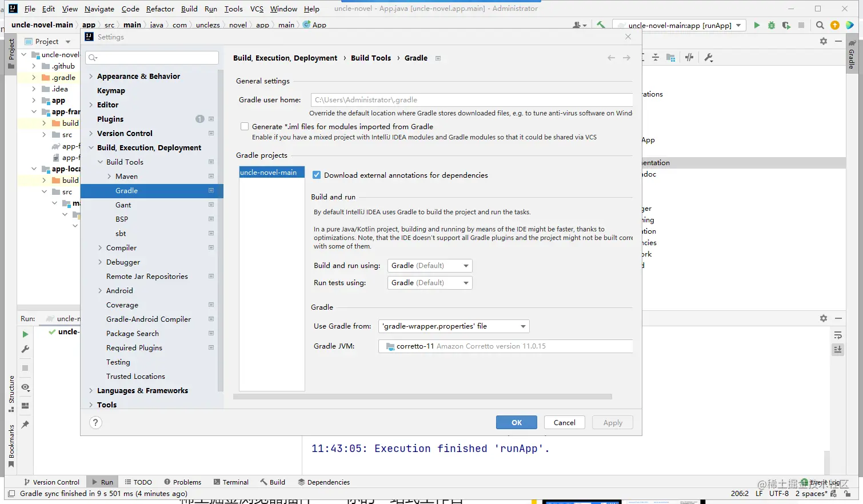
Task: Click layout icon in Run panel sidebar
Action: coord(25,406)
